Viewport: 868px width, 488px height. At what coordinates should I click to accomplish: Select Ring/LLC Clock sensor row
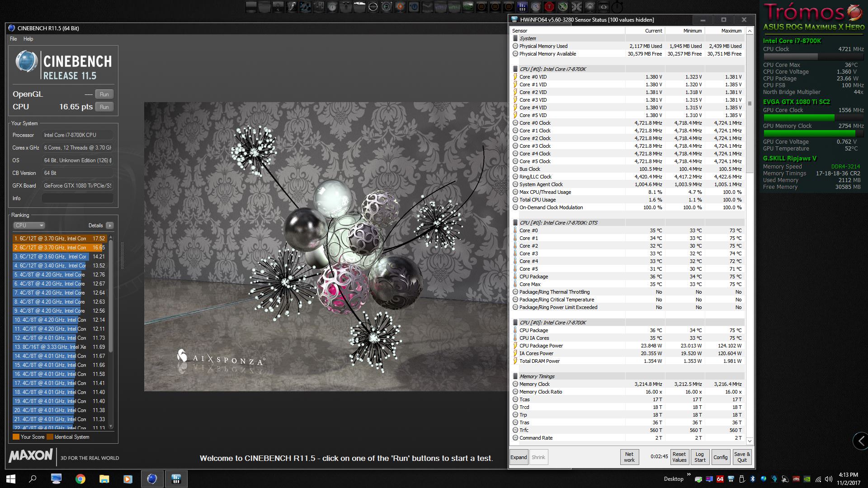[x=627, y=177]
